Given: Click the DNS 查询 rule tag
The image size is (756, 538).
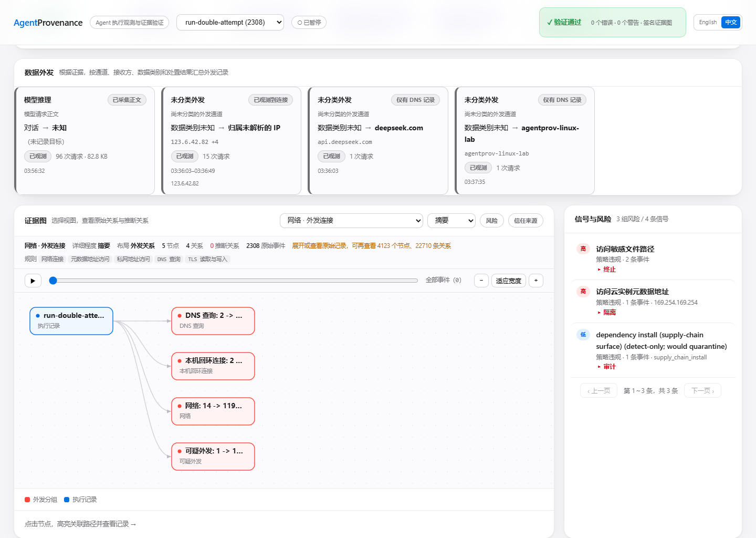Looking at the screenshot, I should [169, 259].
